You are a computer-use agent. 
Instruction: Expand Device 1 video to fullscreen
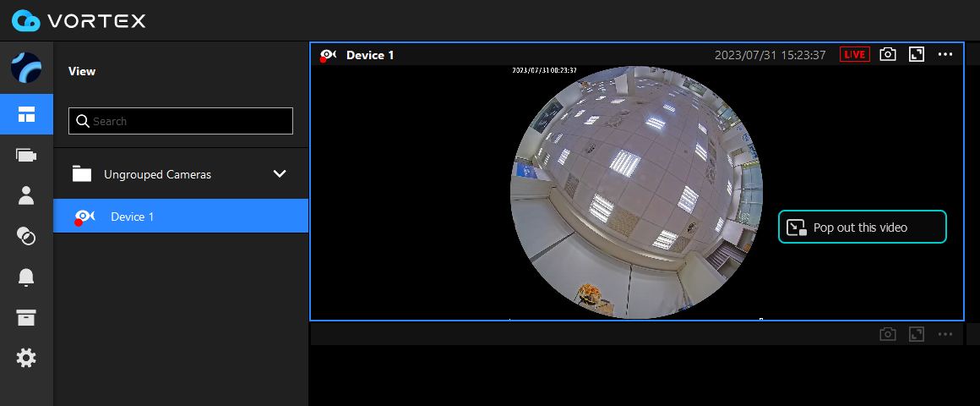click(916, 54)
